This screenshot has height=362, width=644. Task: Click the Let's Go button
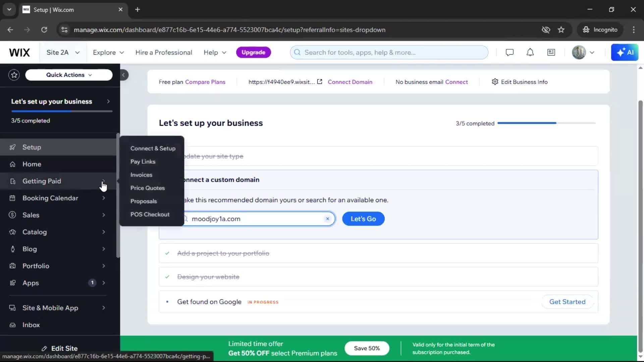(363, 219)
